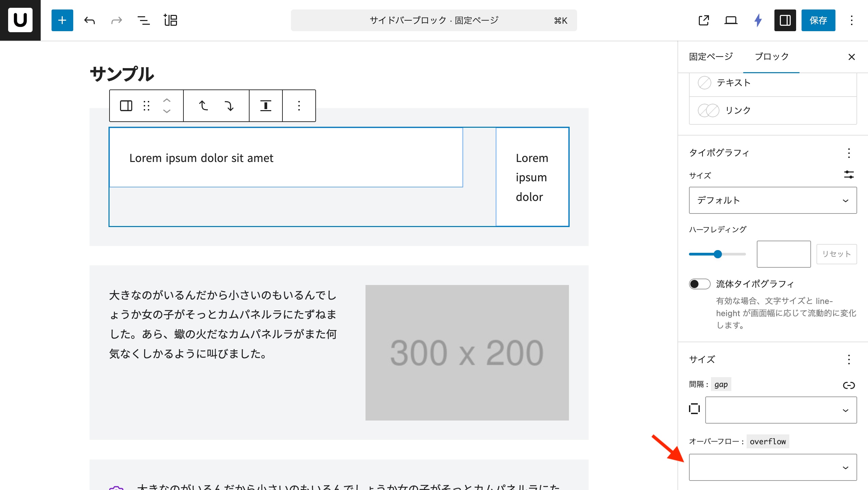Click the gap all-sides box icon
The width and height of the screenshot is (868, 490).
pyautogui.click(x=694, y=409)
